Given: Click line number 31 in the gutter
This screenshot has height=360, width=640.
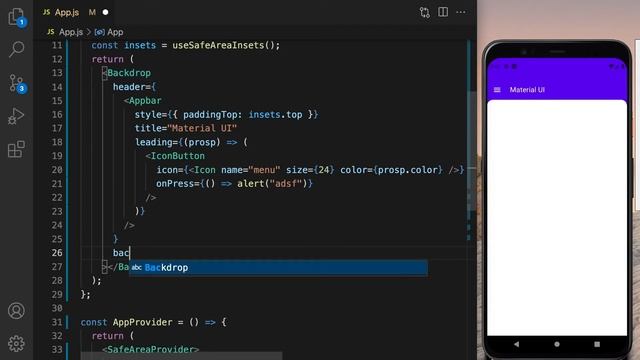Looking at the screenshot, I should click(x=57, y=322).
